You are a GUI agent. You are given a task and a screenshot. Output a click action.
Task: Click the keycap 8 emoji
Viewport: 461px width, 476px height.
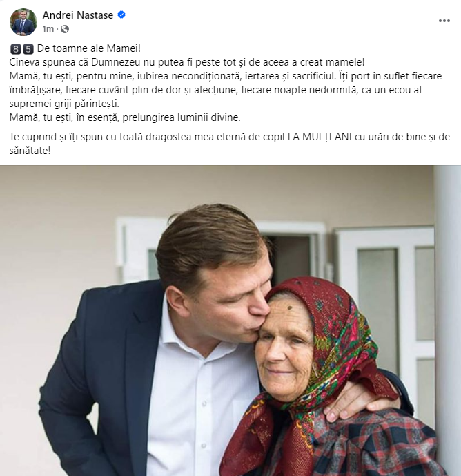click(15, 49)
